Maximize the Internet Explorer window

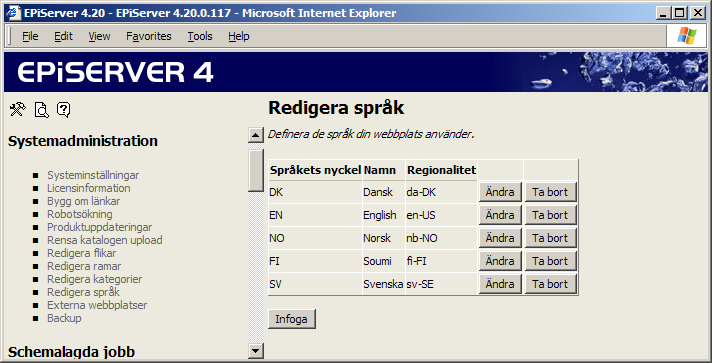tap(680, 13)
